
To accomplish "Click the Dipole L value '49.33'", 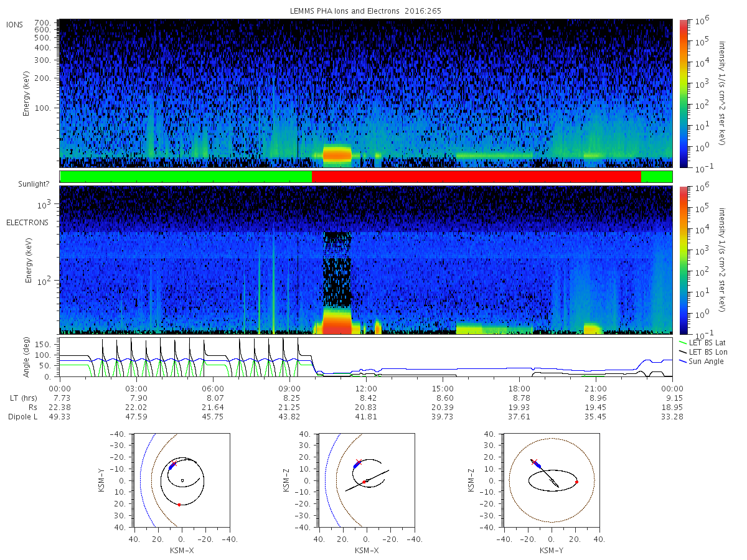I will coord(60,416).
